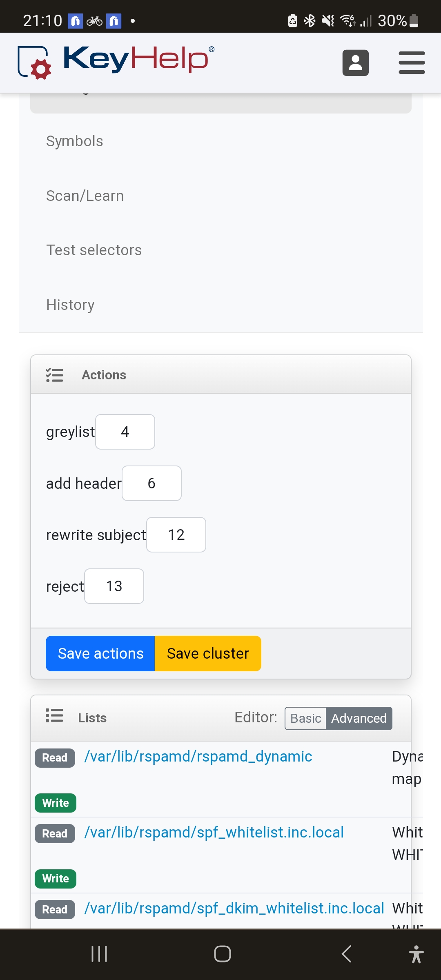
Task: Open the Symbols menu item
Action: point(75,141)
